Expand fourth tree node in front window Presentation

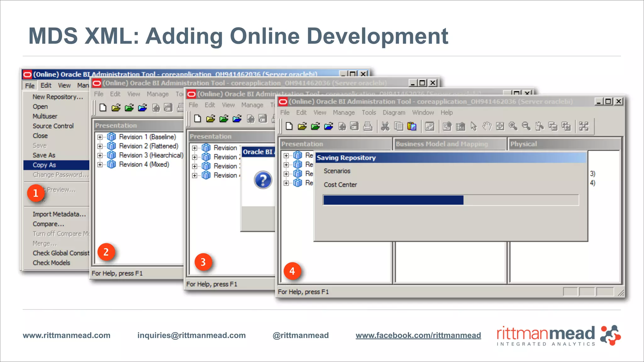(286, 183)
